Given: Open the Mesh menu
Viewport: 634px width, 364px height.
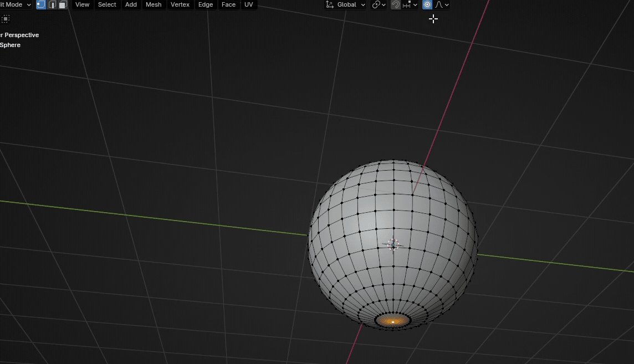Looking at the screenshot, I should tap(154, 4).
